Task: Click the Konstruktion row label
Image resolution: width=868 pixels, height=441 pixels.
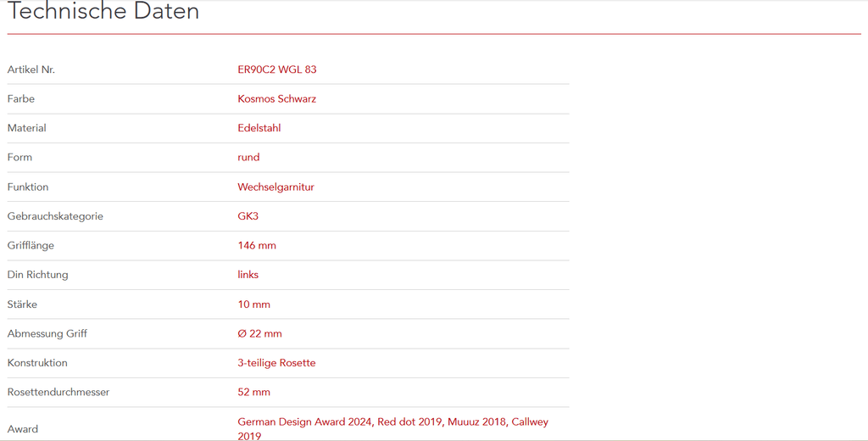Action: (37, 363)
